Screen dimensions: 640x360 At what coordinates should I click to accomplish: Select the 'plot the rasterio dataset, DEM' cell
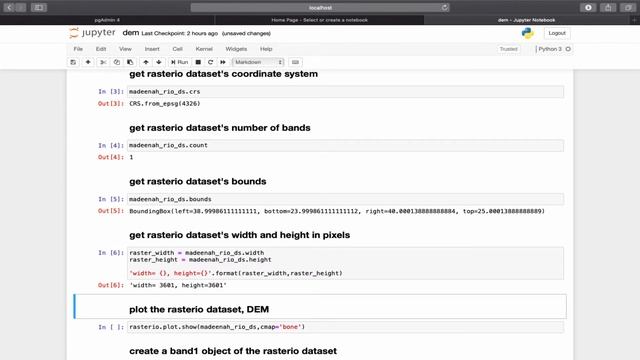point(320,307)
